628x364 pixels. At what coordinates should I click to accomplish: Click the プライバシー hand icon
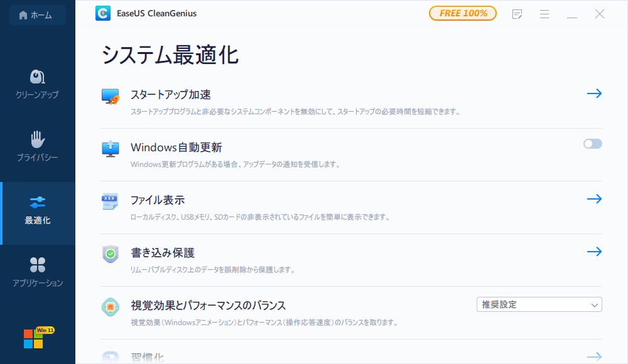pos(37,139)
